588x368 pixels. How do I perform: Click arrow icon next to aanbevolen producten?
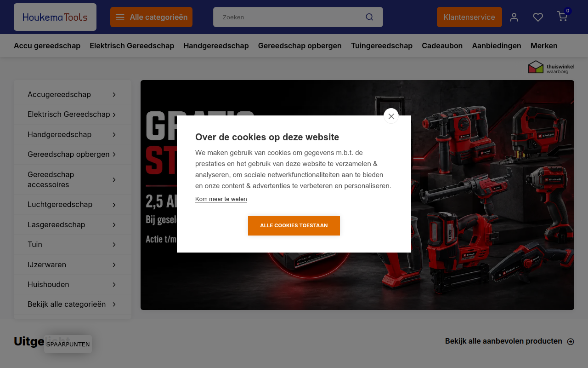571,341
